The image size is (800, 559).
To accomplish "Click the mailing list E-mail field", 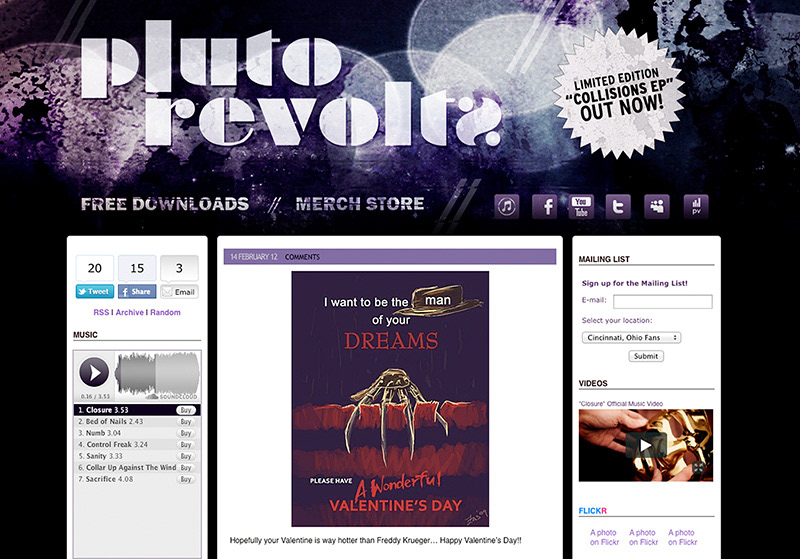I will (662, 301).
